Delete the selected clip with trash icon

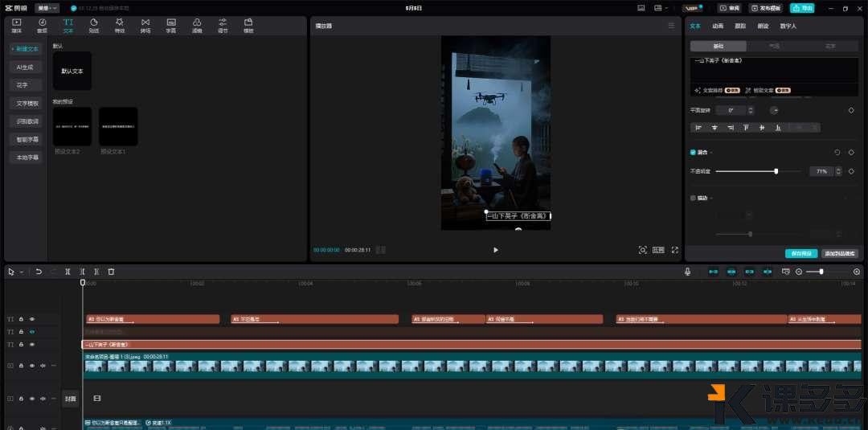click(111, 272)
